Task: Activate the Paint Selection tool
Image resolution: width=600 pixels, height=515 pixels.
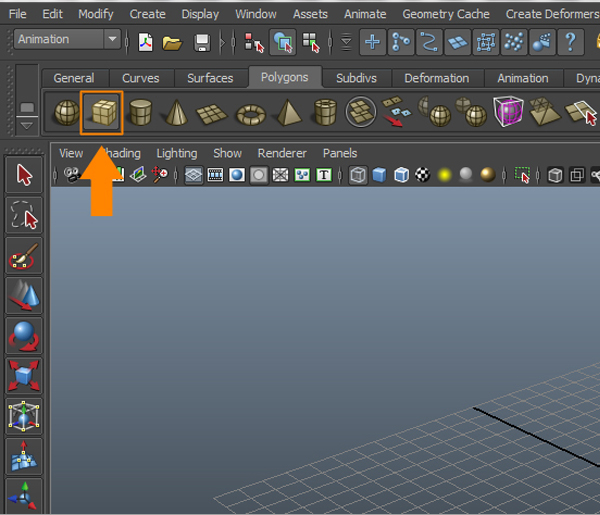Action: point(24,256)
